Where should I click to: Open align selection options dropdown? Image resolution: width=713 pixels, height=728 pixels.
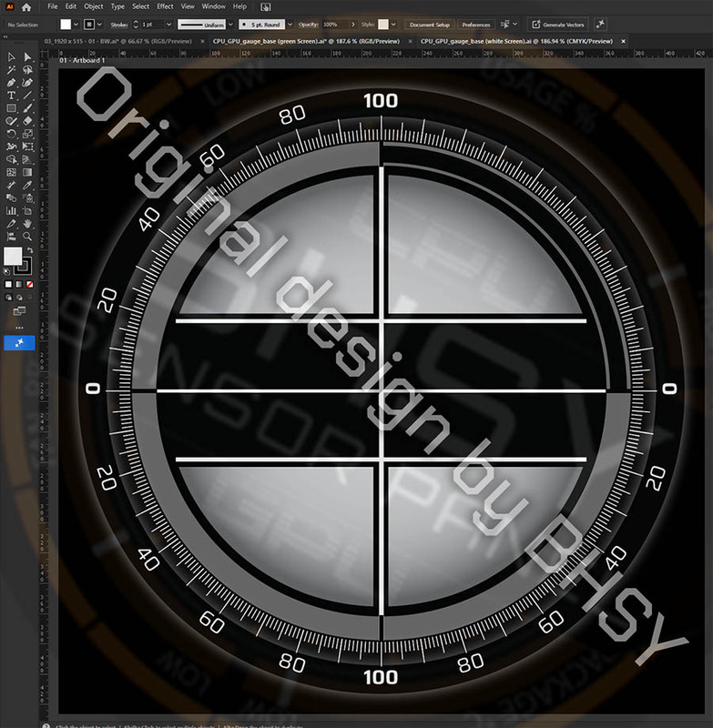(515, 25)
